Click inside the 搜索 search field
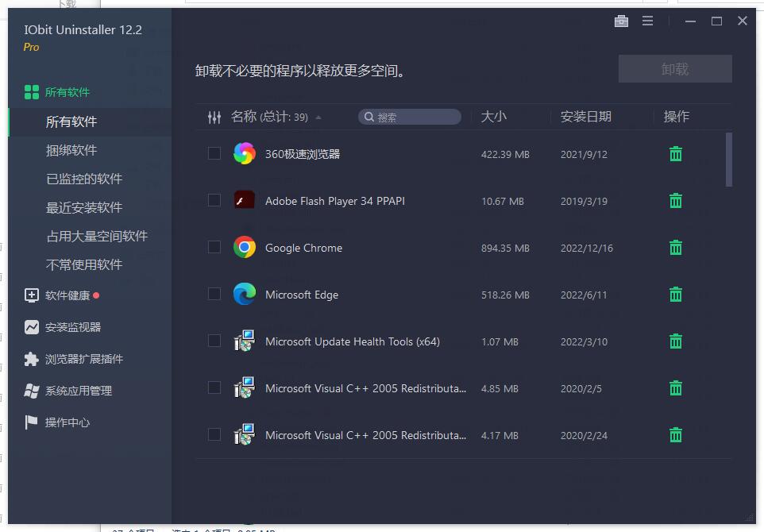The image size is (764, 532). 409,116
